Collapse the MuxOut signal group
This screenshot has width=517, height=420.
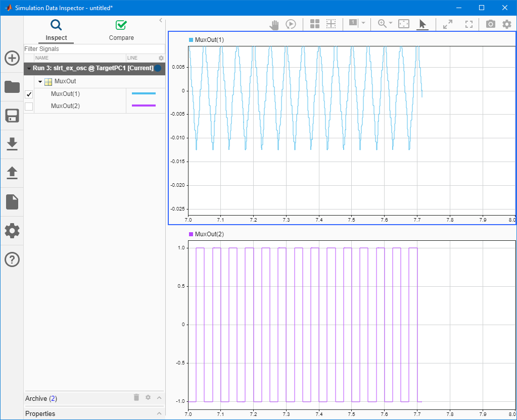tap(39, 81)
